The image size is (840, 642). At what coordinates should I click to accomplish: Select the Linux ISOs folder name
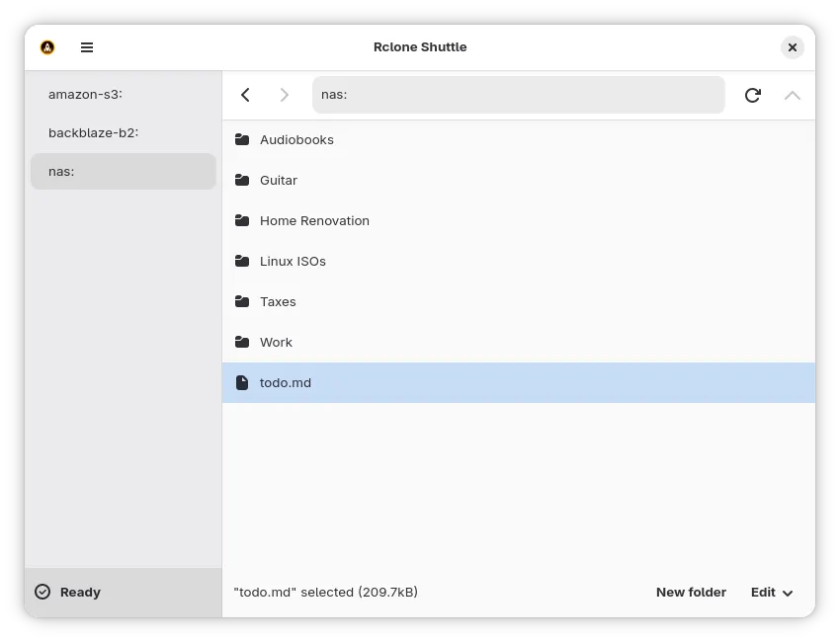(x=293, y=262)
